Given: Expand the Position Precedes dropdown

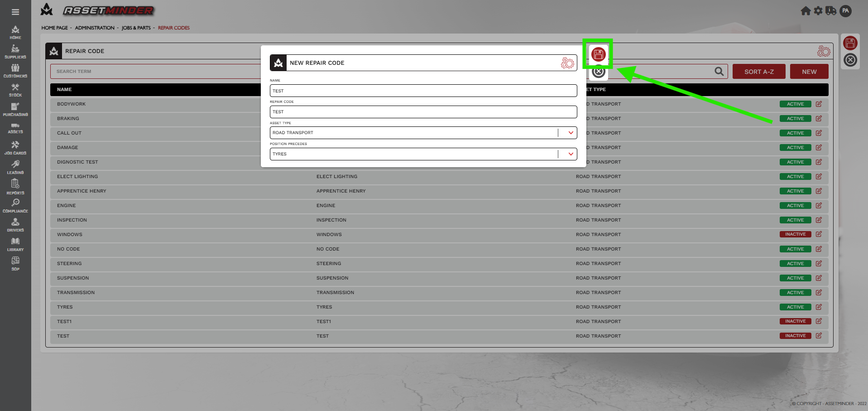Looking at the screenshot, I should (x=571, y=154).
